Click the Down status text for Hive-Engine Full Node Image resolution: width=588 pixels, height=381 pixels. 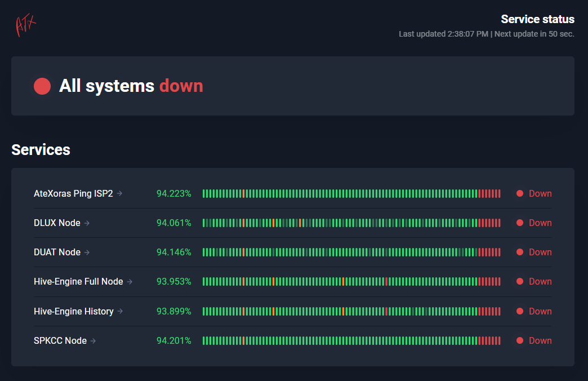pos(540,281)
